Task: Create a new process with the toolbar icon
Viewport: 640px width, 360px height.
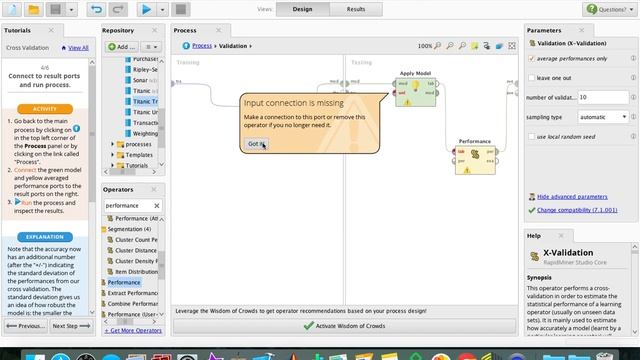Action: pyautogui.click(x=12, y=9)
